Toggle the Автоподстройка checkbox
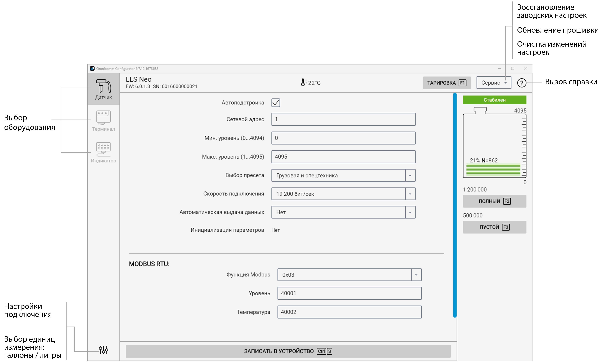This screenshot has width=603, height=364. pos(276,103)
